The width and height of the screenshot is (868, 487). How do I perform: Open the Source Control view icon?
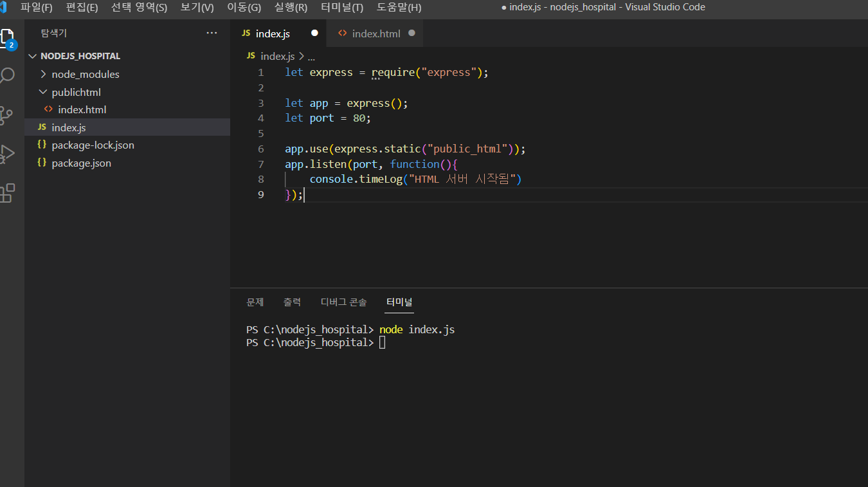[x=6, y=116]
